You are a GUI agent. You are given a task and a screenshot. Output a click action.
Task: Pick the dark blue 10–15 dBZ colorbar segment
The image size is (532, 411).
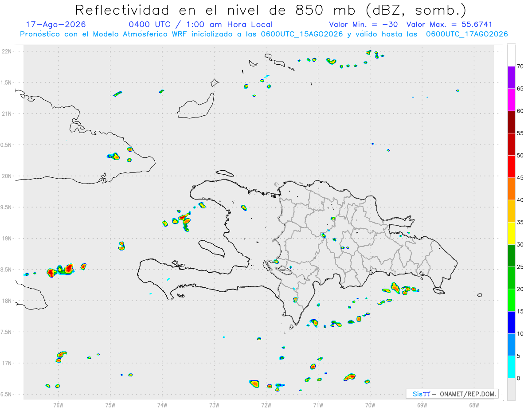pos(511,322)
